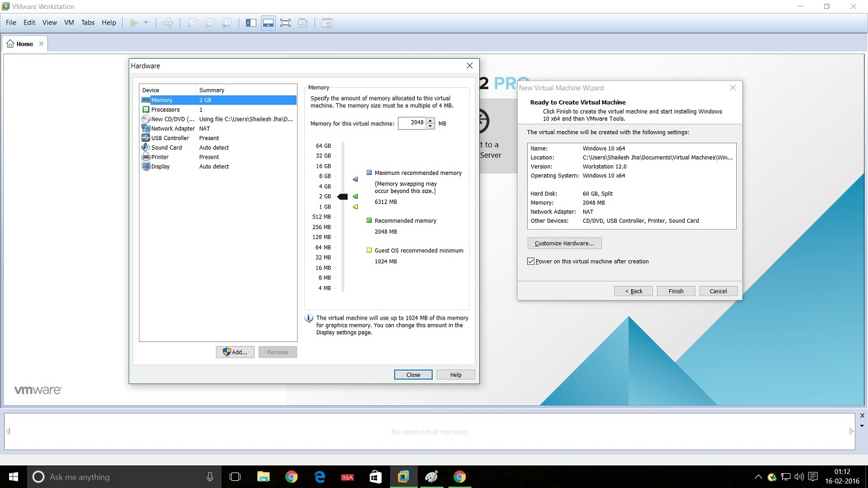Select the Processors device row
This screenshot has width=868, height=488.
click(x=218, y=110)
